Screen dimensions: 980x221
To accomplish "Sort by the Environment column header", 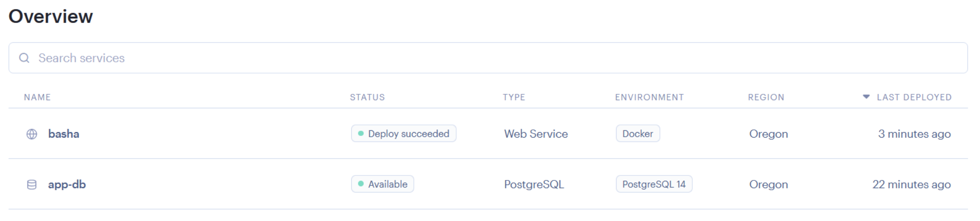I will [649, 97].
